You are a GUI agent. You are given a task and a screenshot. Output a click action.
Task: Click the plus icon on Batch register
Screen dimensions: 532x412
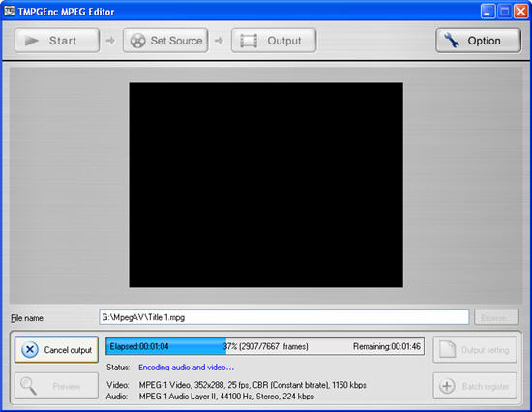coord(447,386)
